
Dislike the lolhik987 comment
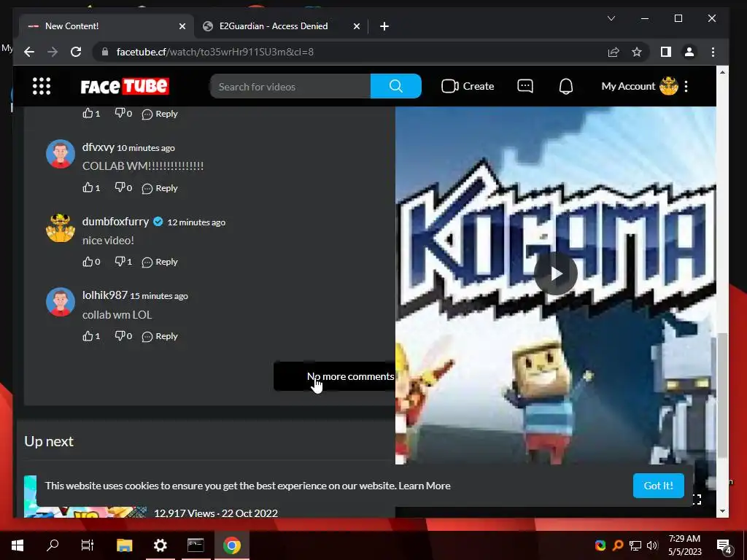click(x=123, y=335)
